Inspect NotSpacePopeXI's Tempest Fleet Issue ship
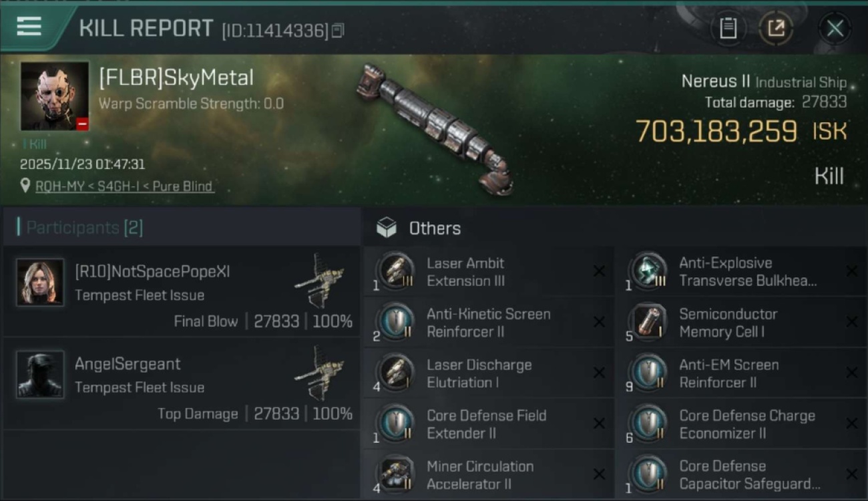Image resolution: width=868 pixels, height=501 pixels. (x=319, y=279)
